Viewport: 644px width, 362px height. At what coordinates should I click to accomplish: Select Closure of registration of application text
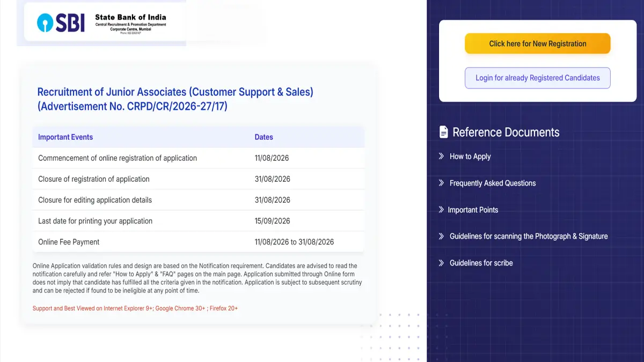click(94, 179)
